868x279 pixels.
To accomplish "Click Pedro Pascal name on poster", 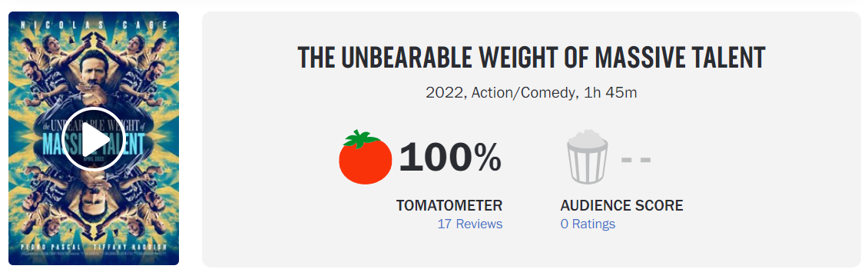I will tap(51, 246).
